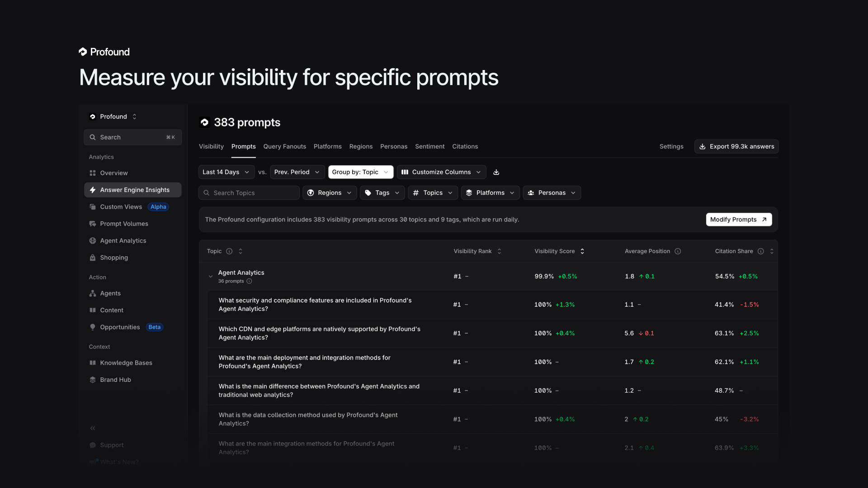Click the Search Topics input field
The image size is (868, 488).
point(249,193)
